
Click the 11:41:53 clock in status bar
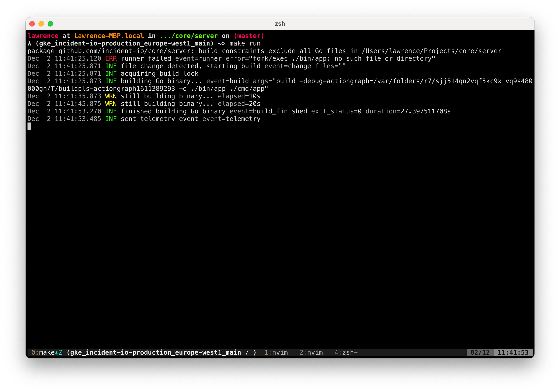[x=513, y=352]
